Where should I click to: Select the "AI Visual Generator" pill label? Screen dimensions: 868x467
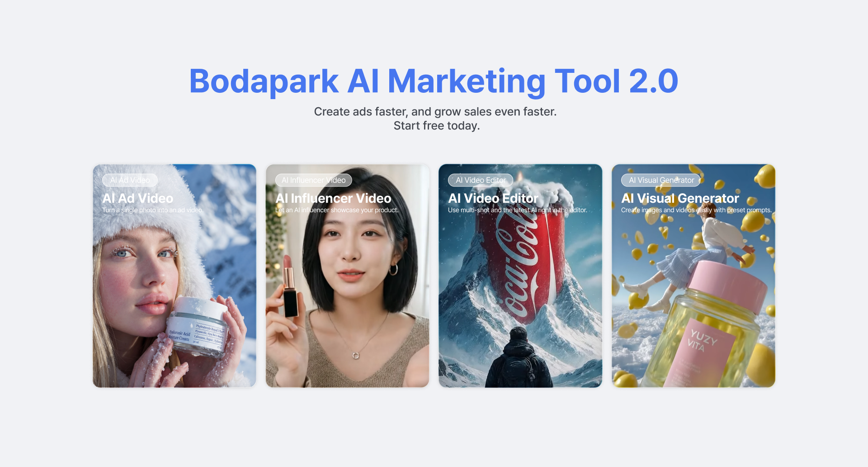[661, 180]
